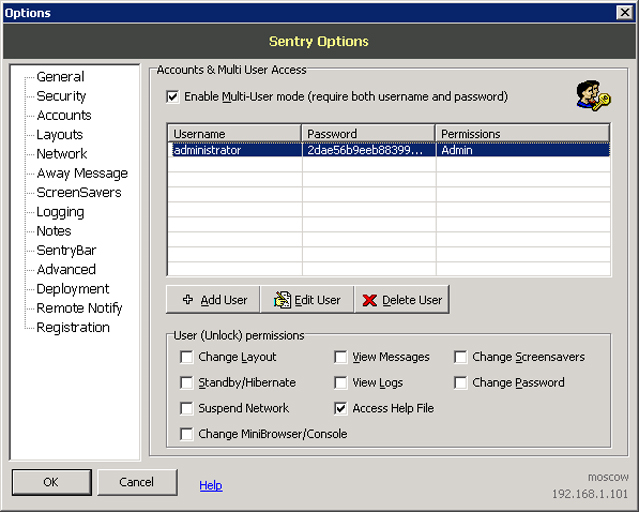Open the Help link
The height and width of the screenshot is (513, 639).
coord(210,485)
